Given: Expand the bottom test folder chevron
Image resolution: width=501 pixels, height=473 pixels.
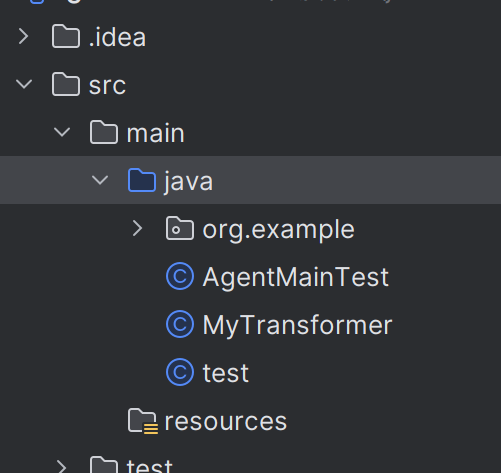Looking at the screenshot, I should click(61, 467).
